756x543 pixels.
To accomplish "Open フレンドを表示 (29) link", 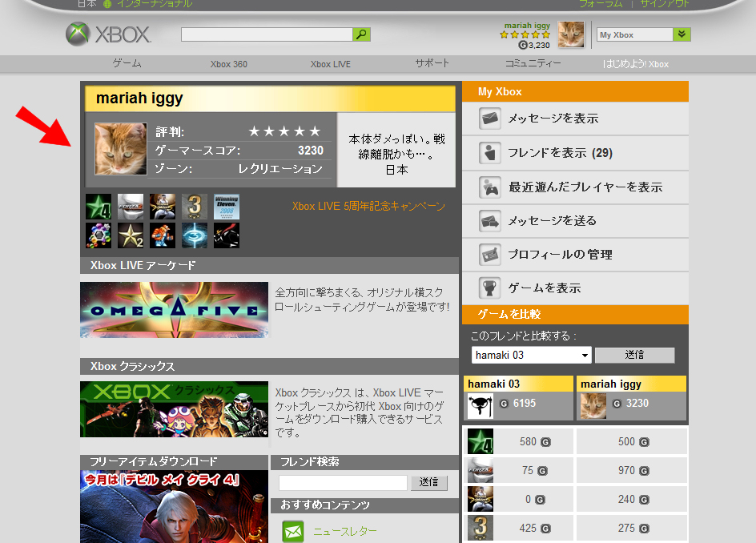I will (561, 153).
